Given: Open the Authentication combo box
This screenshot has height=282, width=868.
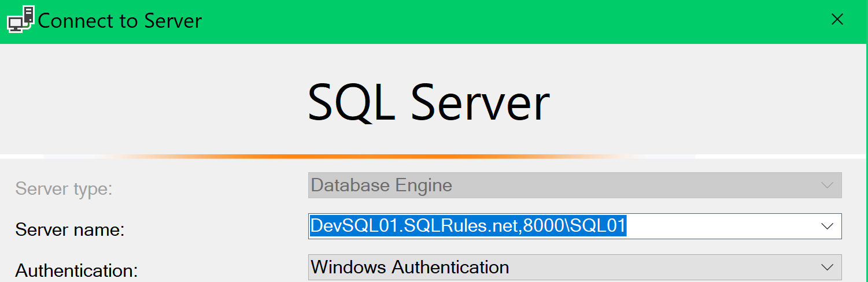Looking at the screenshot, I should [x=575, y=267].
